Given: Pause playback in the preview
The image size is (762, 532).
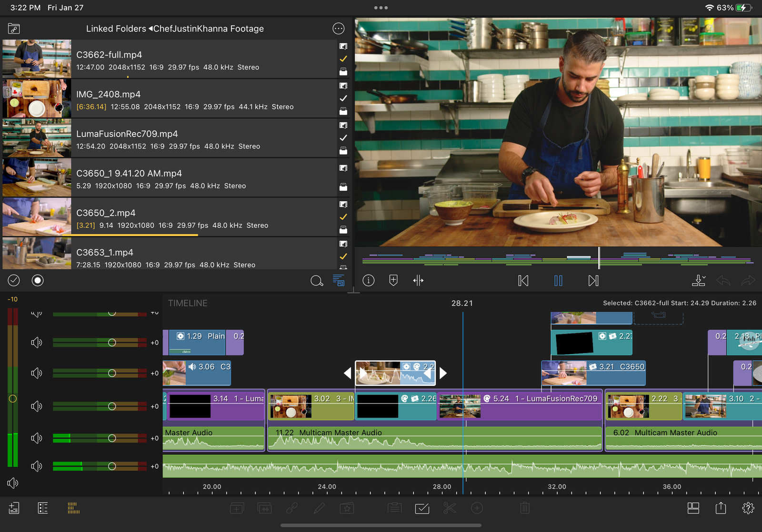Looking at the screenshot, I should [x=558, y=281].
